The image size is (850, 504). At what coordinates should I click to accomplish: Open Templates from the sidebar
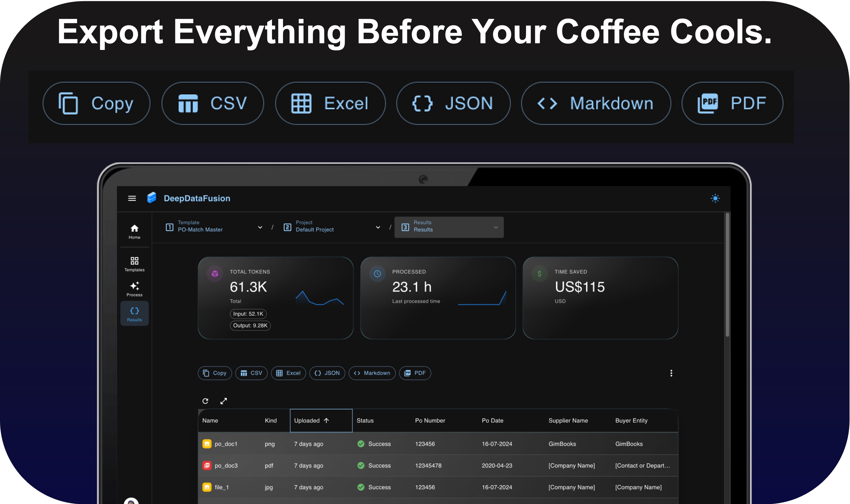pyautogui.click(x=134, y=264)
